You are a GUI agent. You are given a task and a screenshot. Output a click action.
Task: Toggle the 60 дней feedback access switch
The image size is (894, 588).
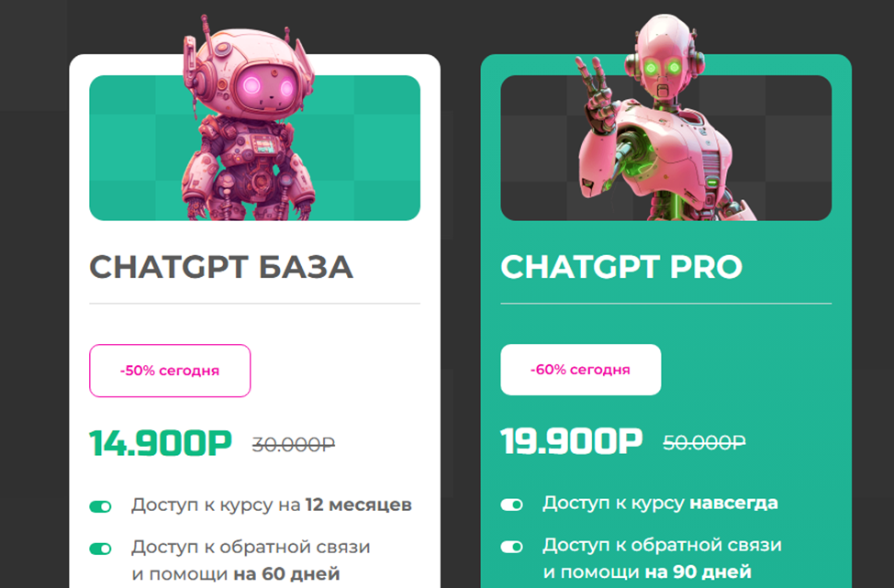(100, 549)
